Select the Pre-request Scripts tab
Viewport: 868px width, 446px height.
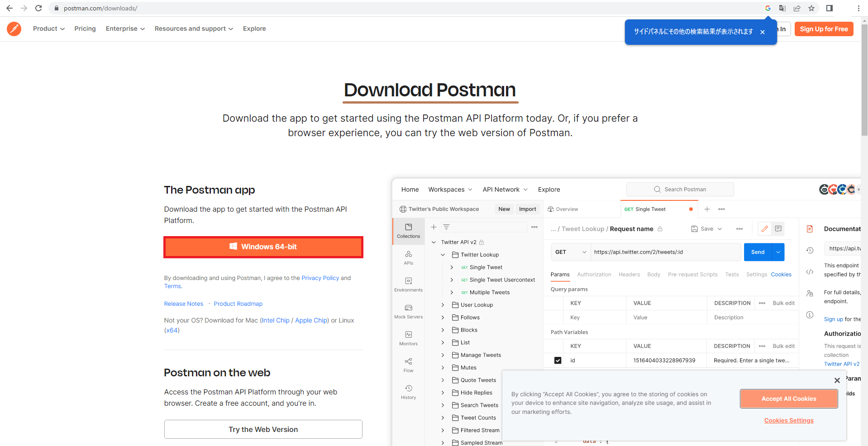(693, 275)
